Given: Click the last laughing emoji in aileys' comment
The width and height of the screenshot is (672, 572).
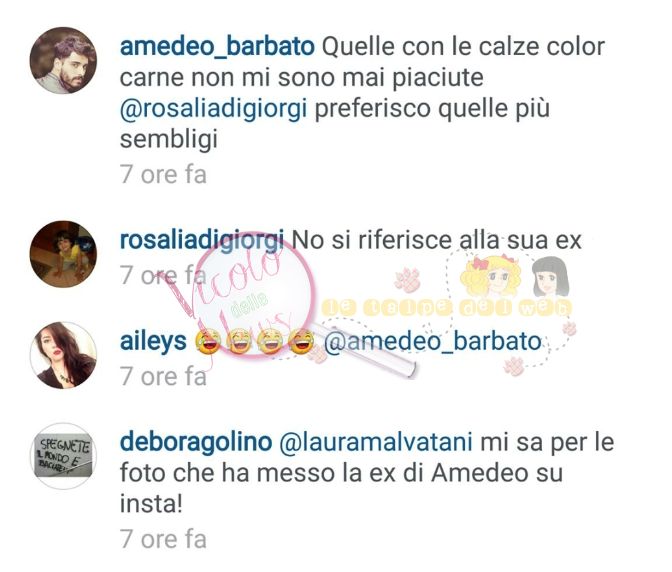Looking at the screenshot, I should (301, 342).
